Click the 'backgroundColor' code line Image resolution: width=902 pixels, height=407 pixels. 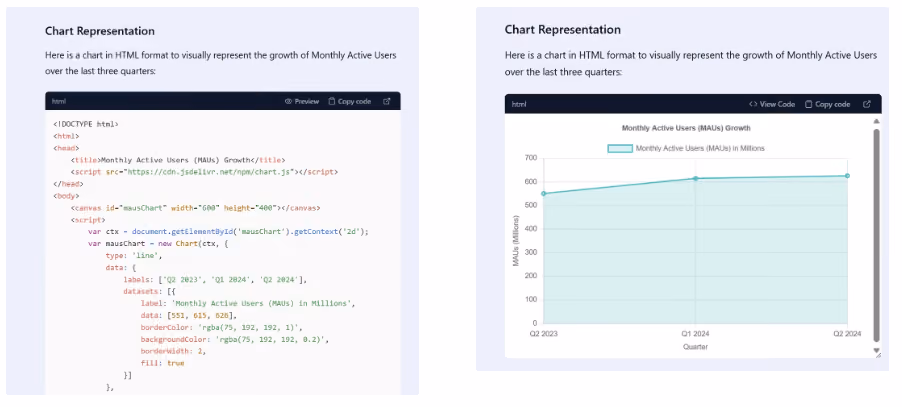coord(235,340)
